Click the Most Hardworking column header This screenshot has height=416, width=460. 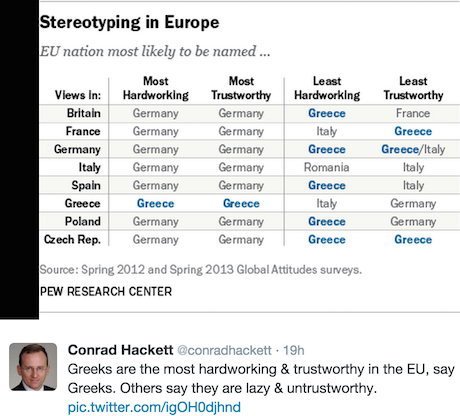pos(156,88)
